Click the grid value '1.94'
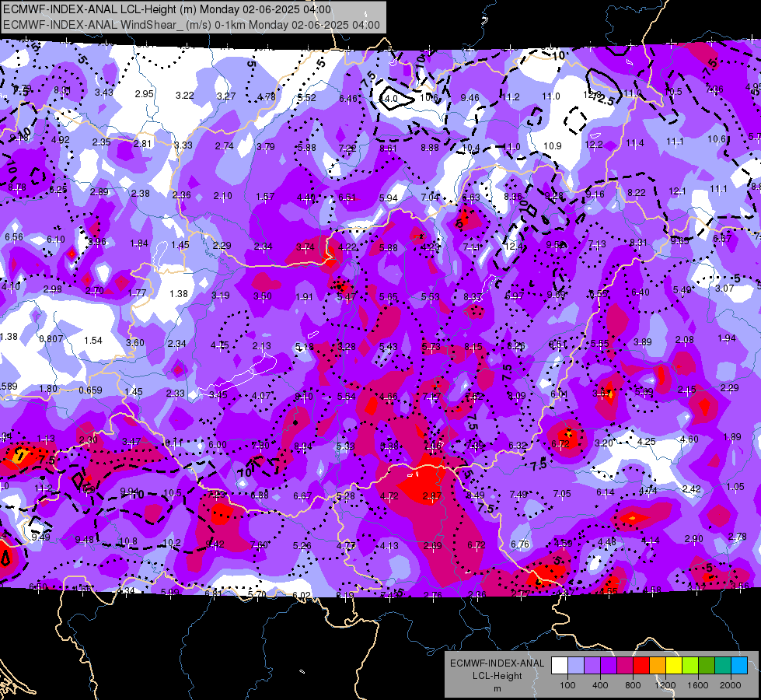This screenshot has height=700, width=761. (x=727, y=338)
